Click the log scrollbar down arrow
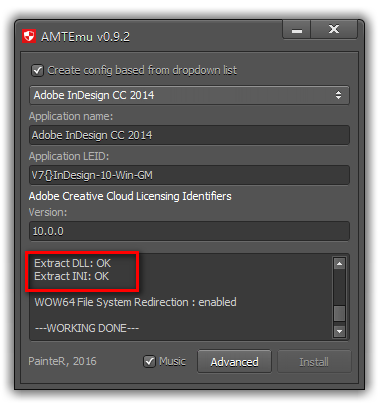The image size is (379, 407). [x=339, y=331]
